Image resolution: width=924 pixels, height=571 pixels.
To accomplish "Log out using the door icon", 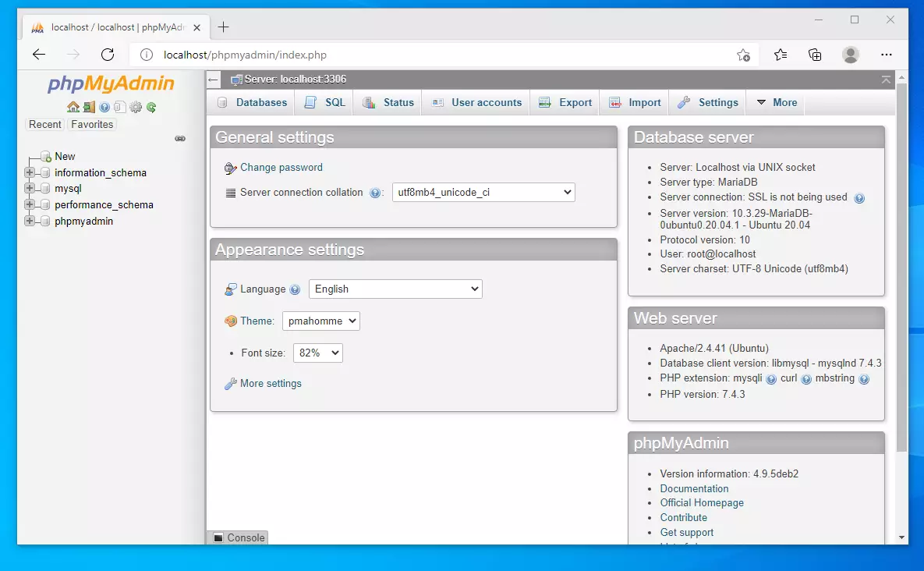I will click(89, 107).
